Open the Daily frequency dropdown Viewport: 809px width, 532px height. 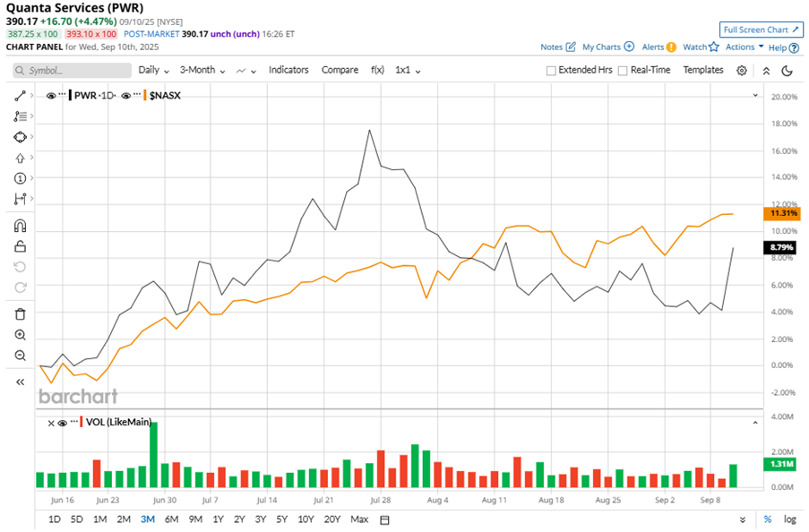click(154, 70)
